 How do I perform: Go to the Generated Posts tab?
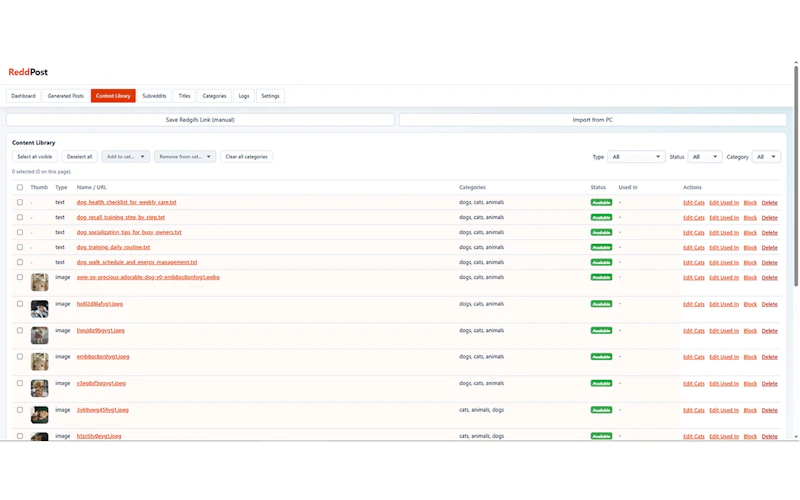(x=66, y=96)
